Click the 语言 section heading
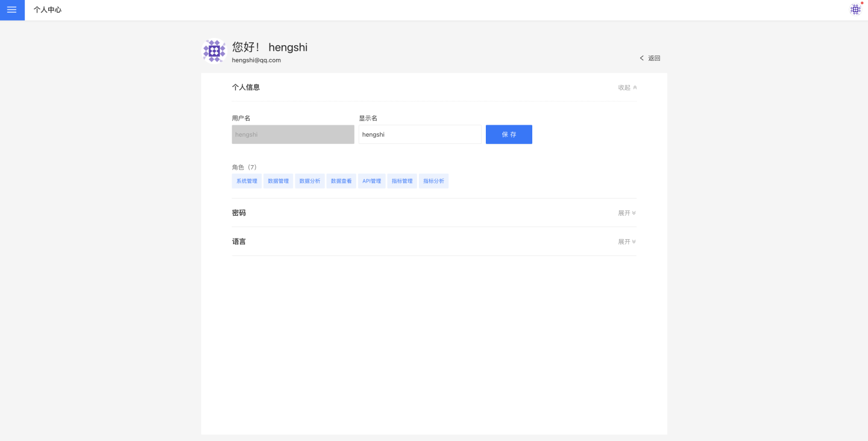 [x=239, y=242]
